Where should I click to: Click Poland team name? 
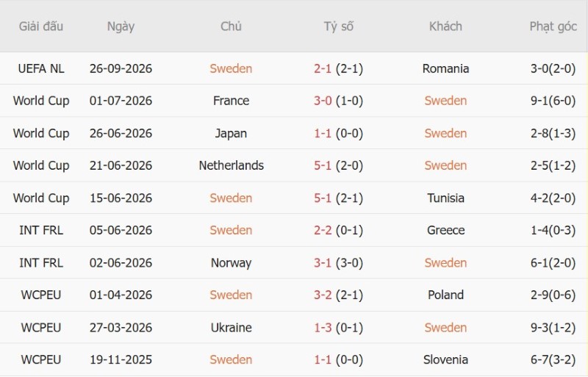(x=445, y=295)
